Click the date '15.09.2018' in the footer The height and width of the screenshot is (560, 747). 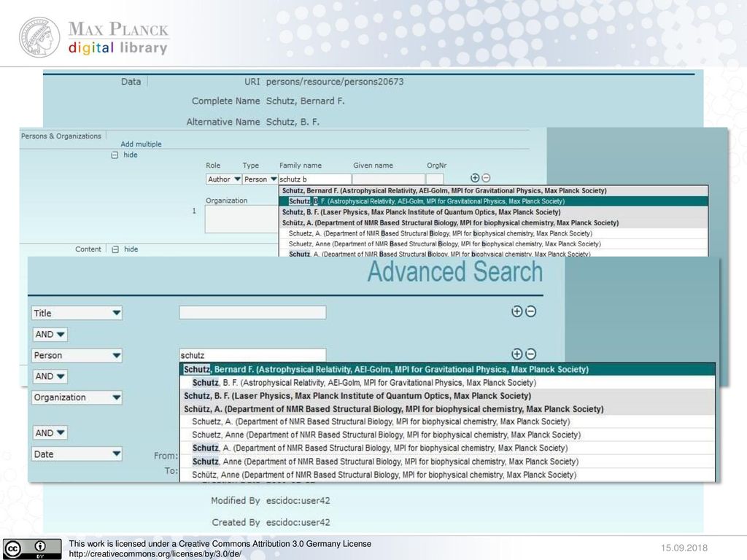pos(684,548)
